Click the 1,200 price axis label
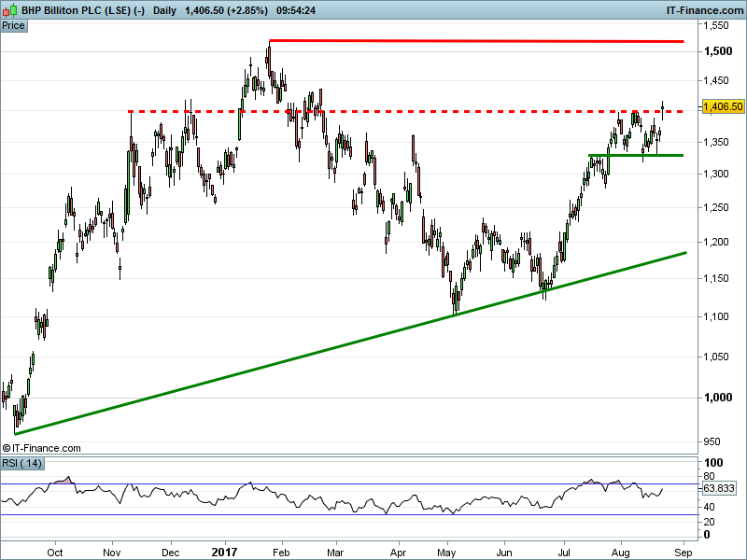The height and width of the screenshot is (560, 747). [x=716, y=242]
